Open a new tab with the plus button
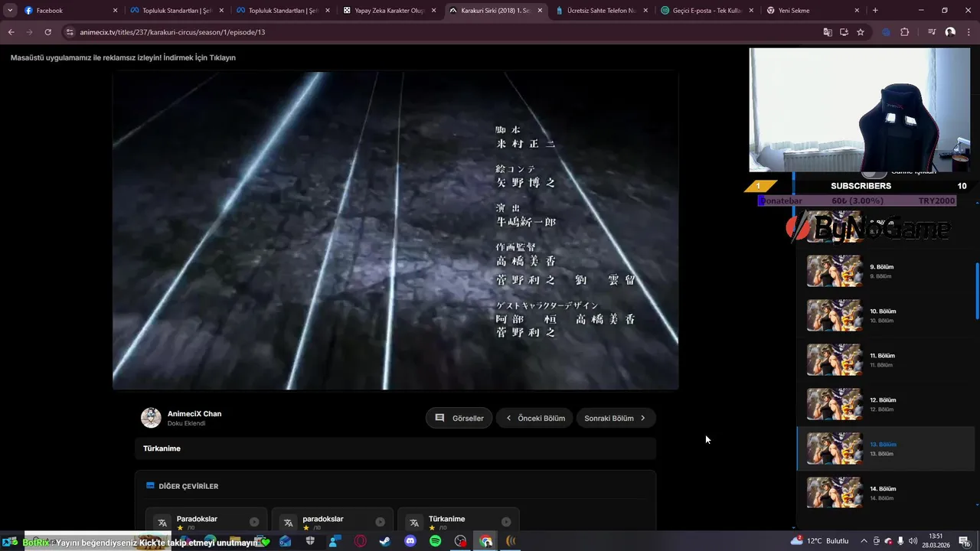 coord(875,11)
